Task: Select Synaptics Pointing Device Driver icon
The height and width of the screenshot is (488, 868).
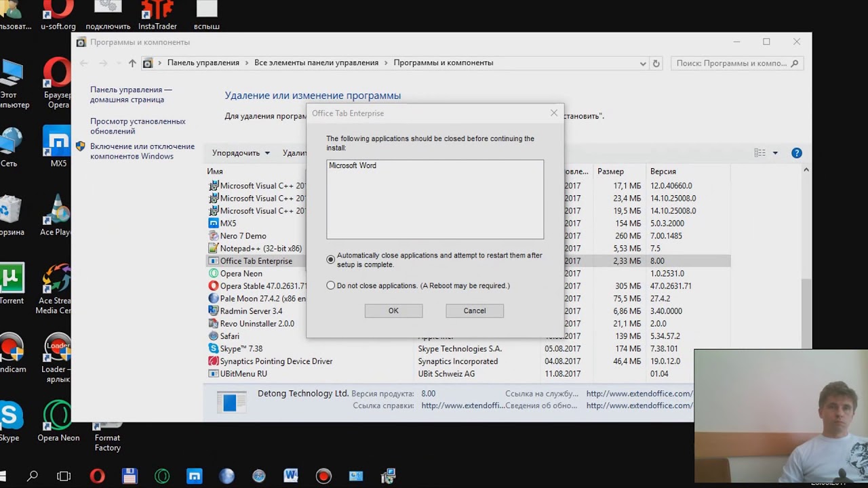Action: tap(214, 361)
